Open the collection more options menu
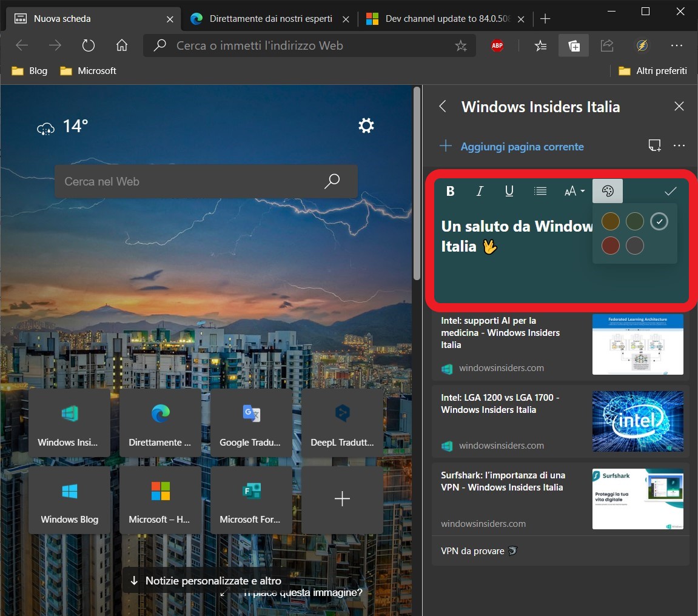This screenshot has height=616, width=698. [x=679, y=146]
